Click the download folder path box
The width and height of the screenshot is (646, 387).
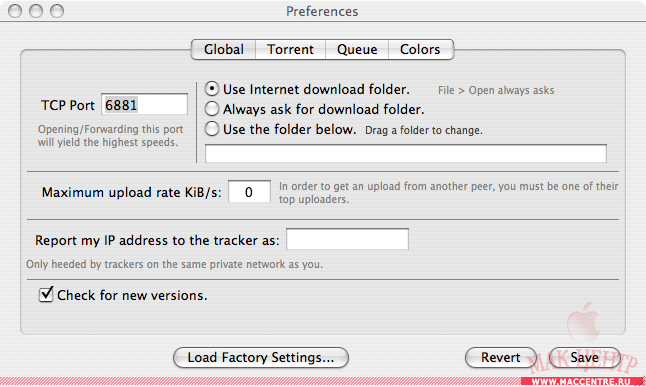pos(406,153)
